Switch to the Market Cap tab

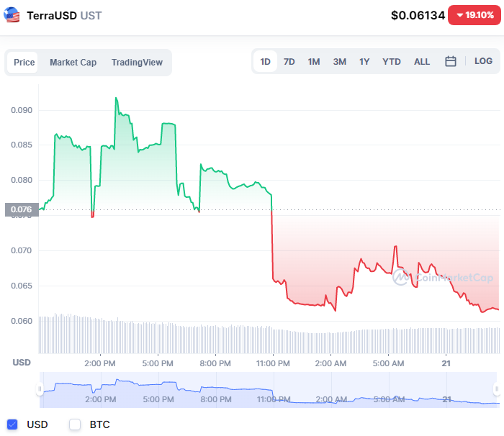click(x=73, y=63)
